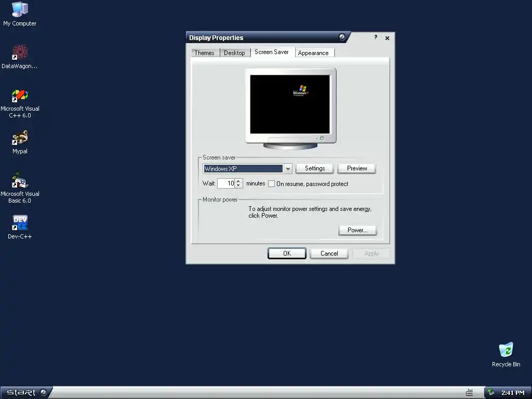The image size is (532, 399).
Task: Click the system tray icon beside the clock
Action: coord(491,393)
